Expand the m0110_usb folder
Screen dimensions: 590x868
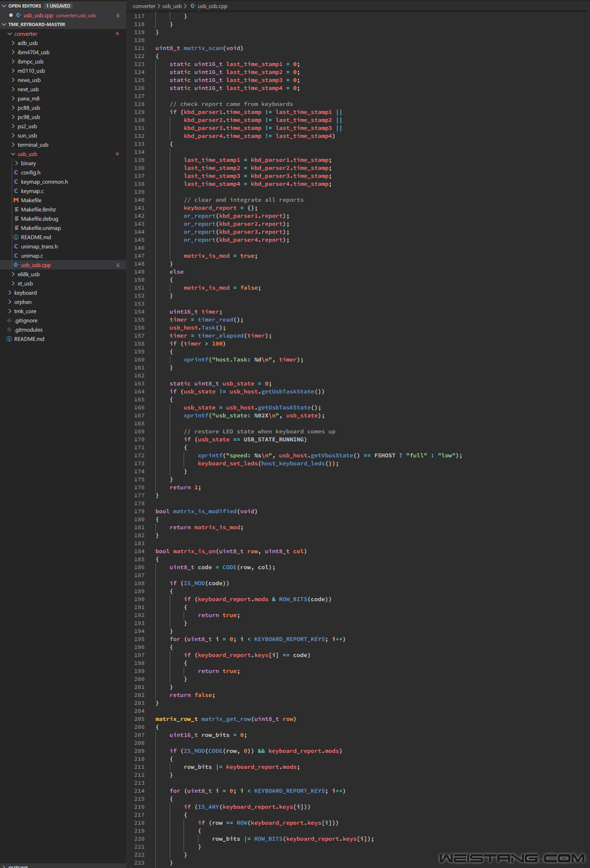pyautogui.click(x=13, y=71)
